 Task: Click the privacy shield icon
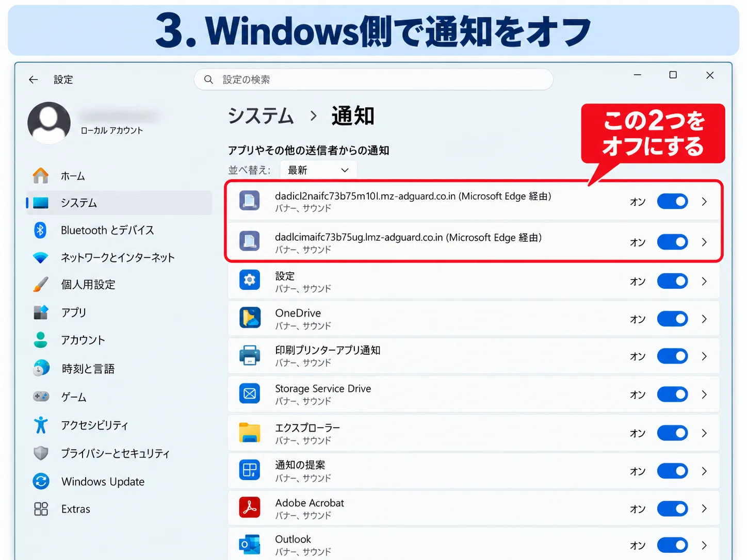click(x=41, y=453)
